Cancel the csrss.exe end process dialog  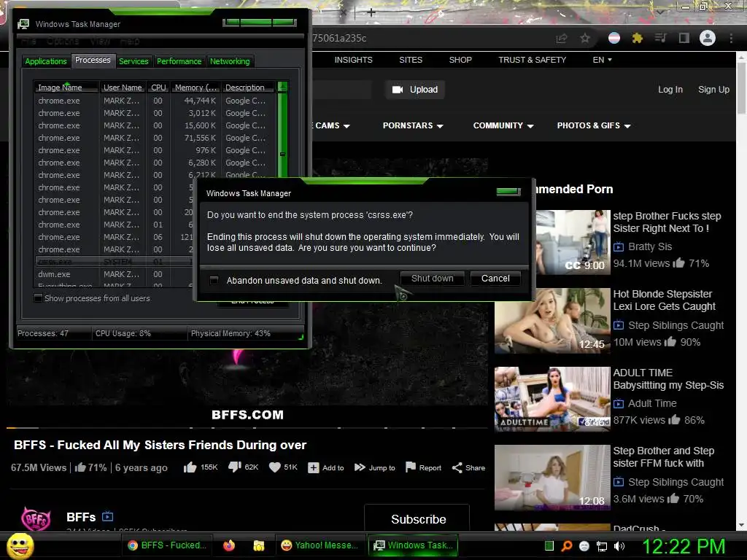[495, 278]
